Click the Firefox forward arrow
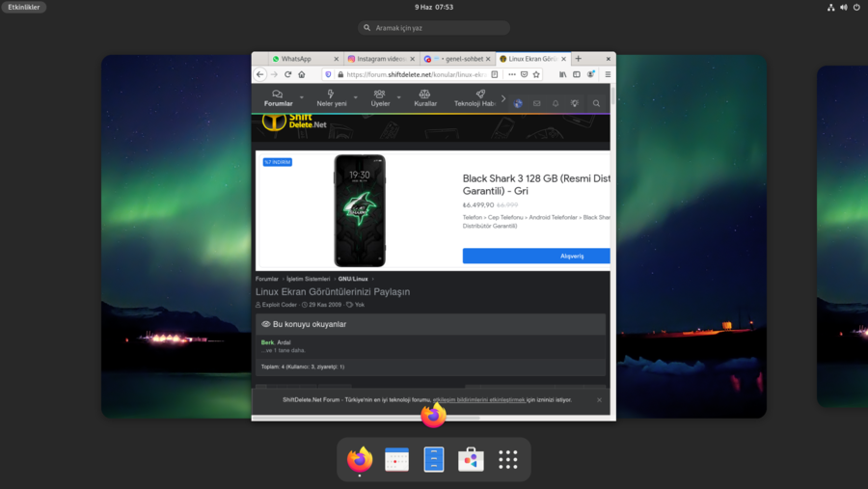 pos(274,74)
